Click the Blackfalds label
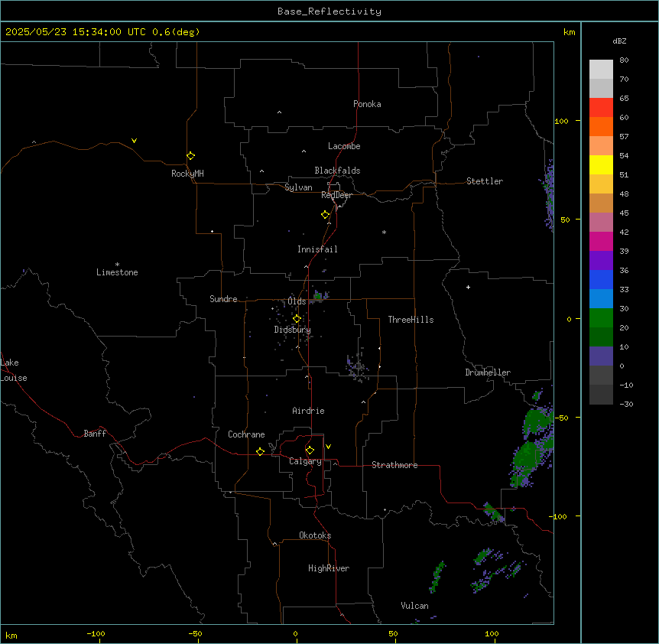Viewport: 659px width, 644px height. point(337,171)
